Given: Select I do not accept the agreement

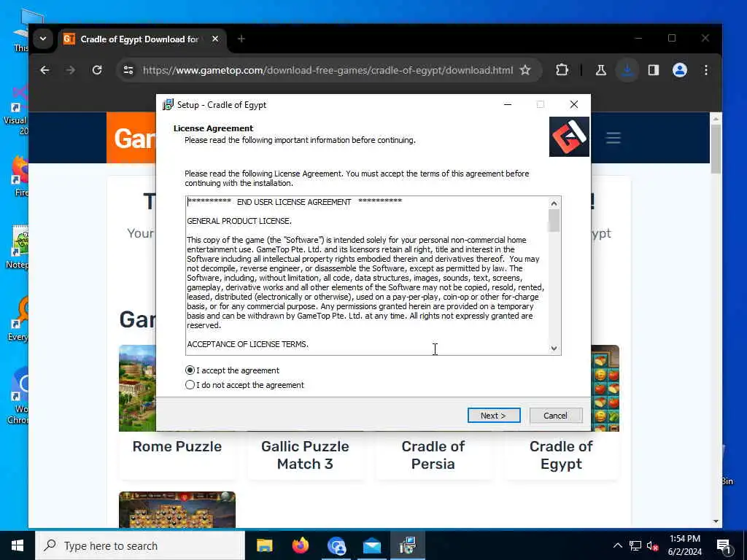Looking at the screenshot, I should pos(190,385).
